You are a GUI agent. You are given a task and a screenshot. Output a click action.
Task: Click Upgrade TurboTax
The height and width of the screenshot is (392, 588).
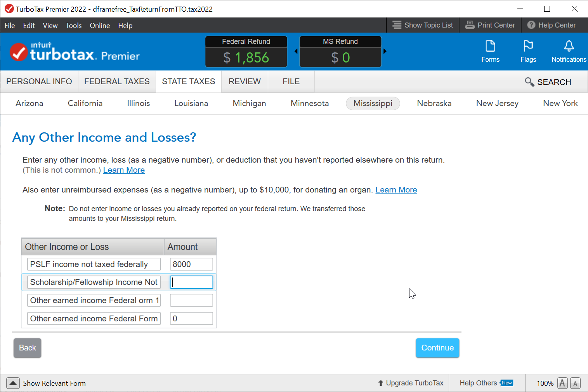pos(411,383)
